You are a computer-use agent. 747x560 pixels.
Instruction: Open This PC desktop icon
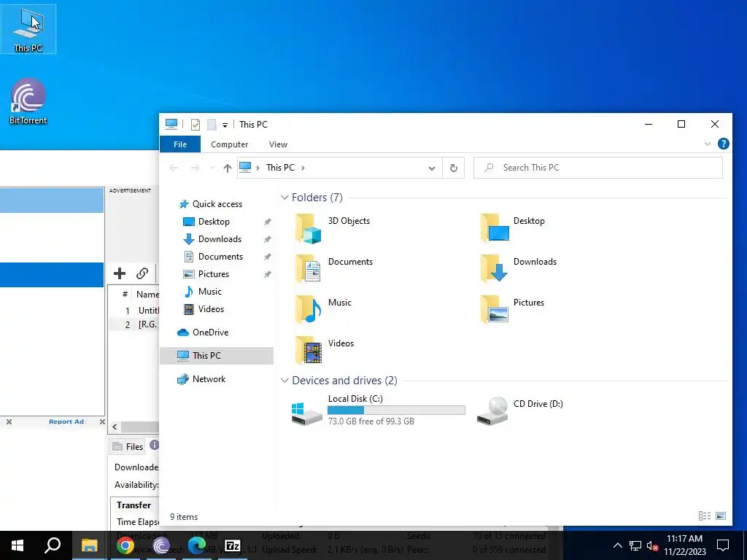(x=28, y=29)
